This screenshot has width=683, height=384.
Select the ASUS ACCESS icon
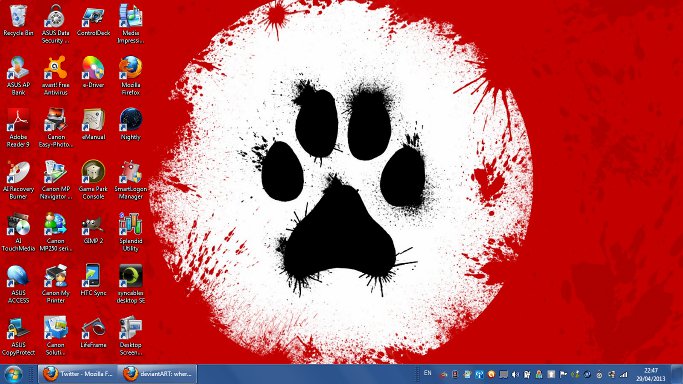18,284
